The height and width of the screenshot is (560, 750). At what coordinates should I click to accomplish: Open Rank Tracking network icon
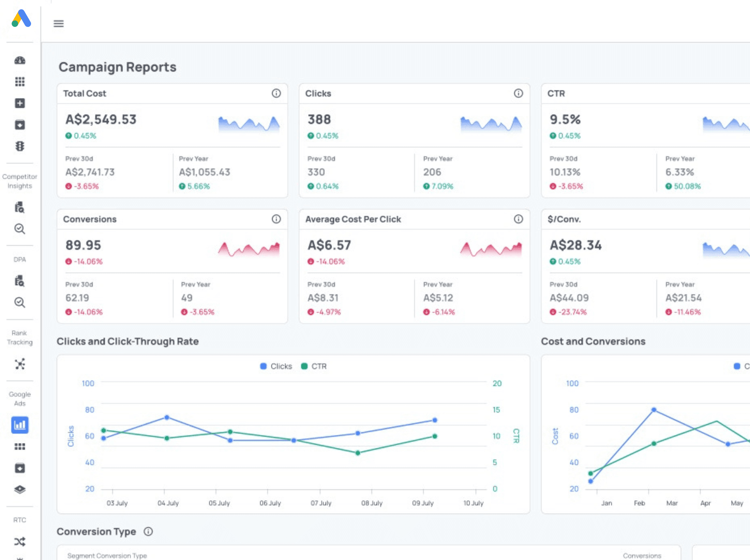point(20,364)
